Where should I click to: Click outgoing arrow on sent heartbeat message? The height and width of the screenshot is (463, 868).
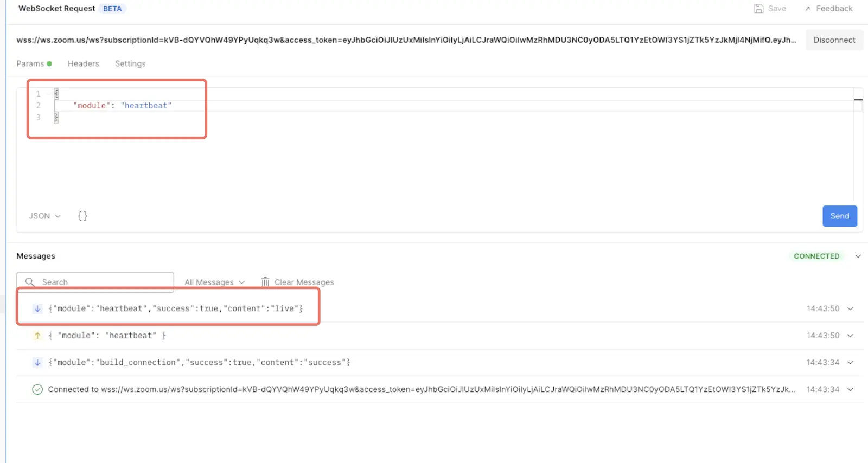coord(37,336)
